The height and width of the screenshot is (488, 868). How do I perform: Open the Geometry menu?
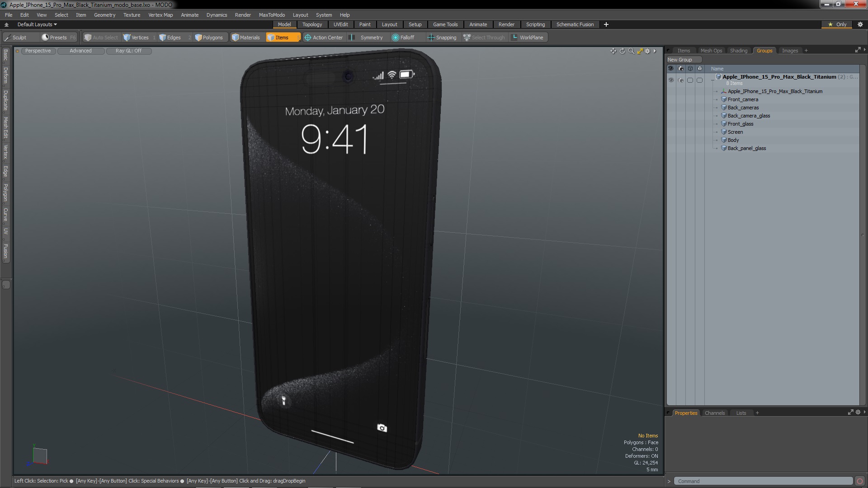point(104,15)
